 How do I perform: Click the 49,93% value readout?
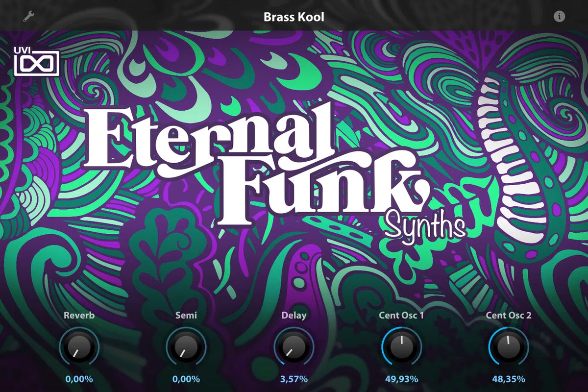tap(401, 379)
